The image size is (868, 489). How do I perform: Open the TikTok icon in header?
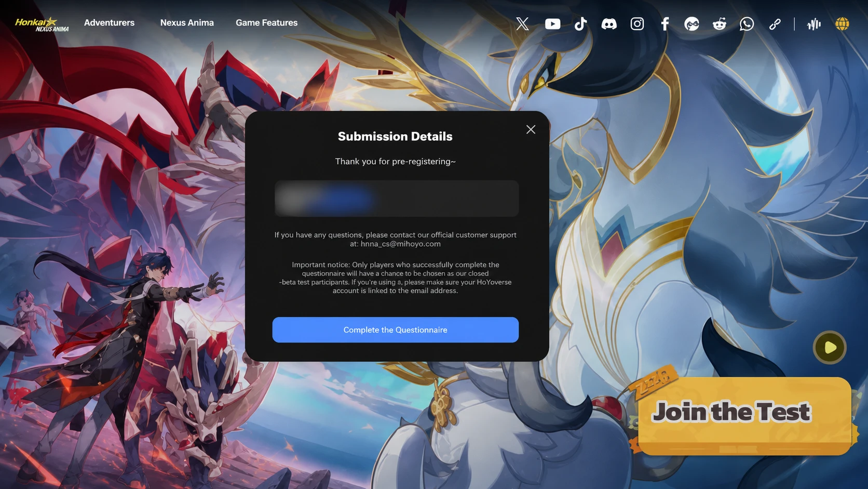click(x=580, y=23)
